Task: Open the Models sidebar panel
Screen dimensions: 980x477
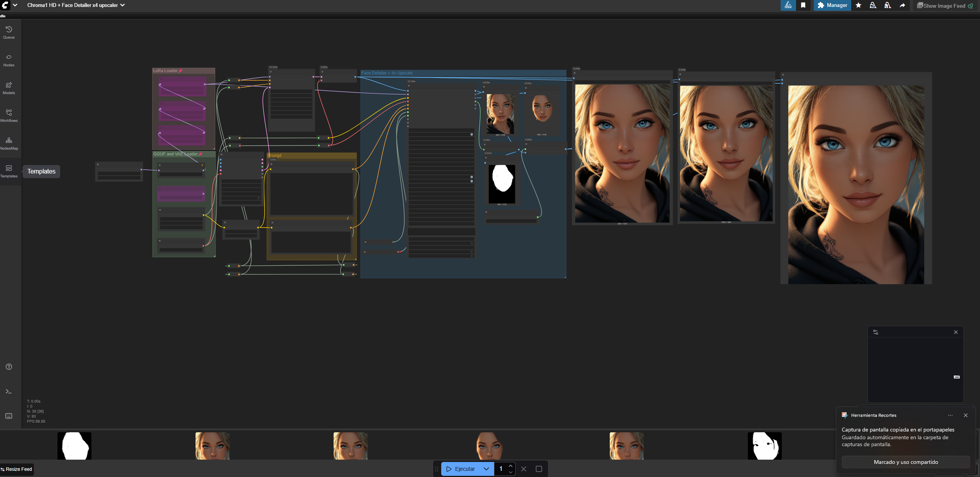Action: pos(9,88)
